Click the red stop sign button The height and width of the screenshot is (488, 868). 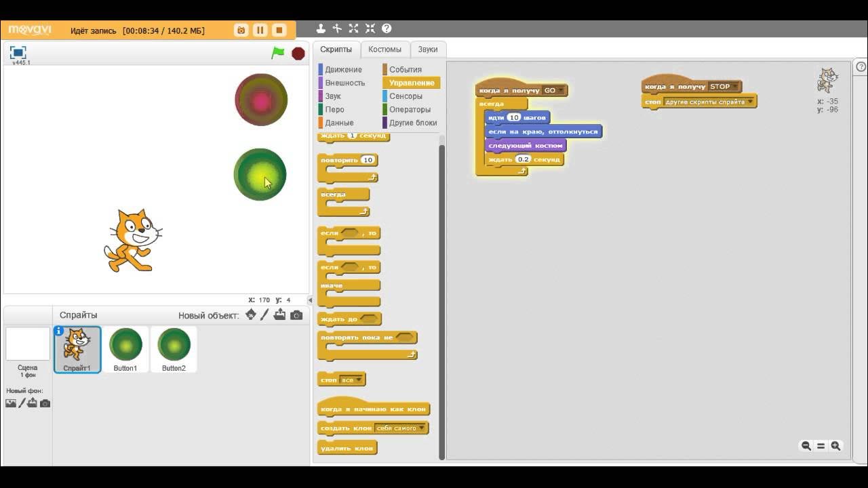pyautogui.click(x=298, y=54)
